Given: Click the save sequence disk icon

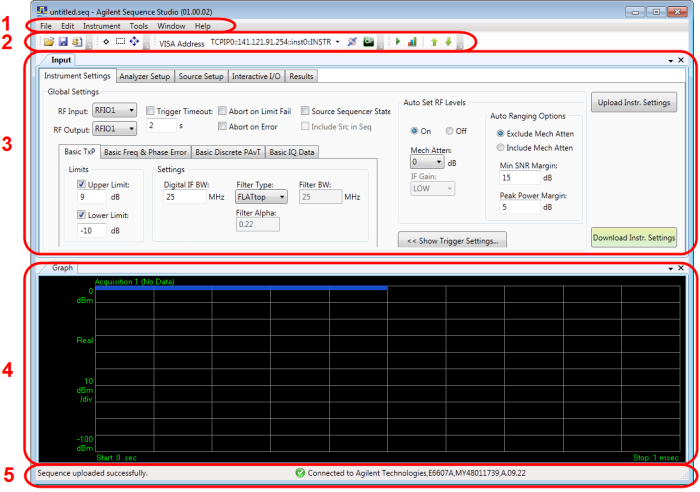Looking at the screenshot, I should 62,42.
